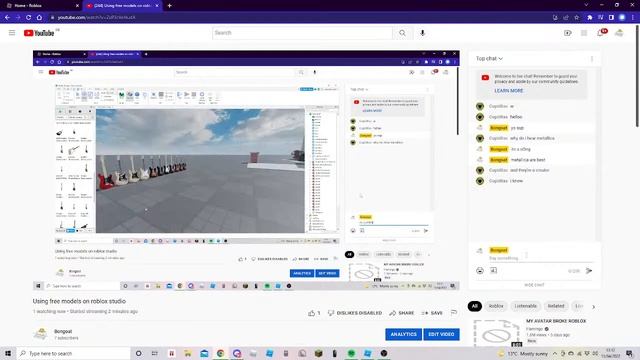The height and width of the screenshot is (360, 640).
Task: Reload the page using the refresh icon
Action: pos(29,17)
